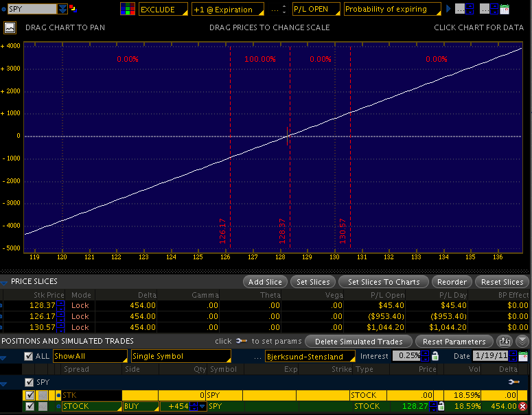Open calendar picker next to Date 1/19/11

(x=523, y=357)
